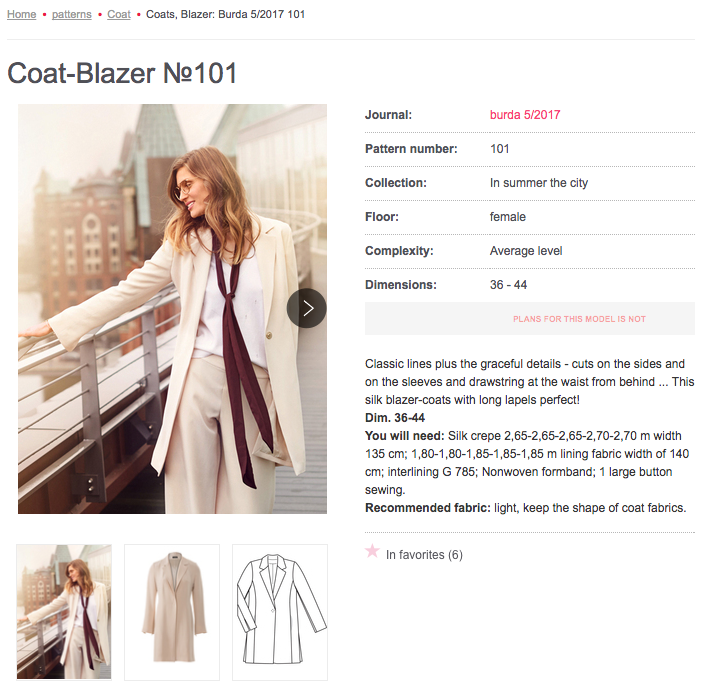Click the 'Coats, Blazer: Burda 5/2017 101' breadcrumb text
This screenshot has width=707, height=689.
[226, 15]
